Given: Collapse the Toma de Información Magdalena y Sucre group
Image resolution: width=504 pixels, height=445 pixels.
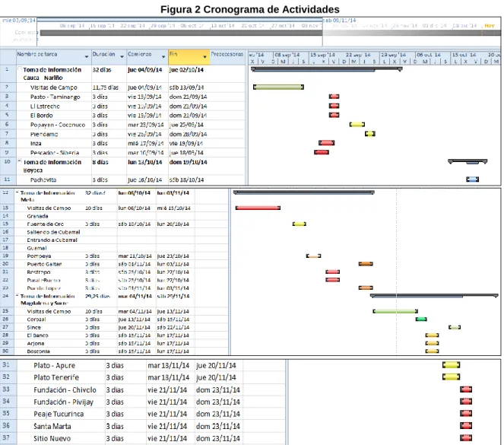Looking at the screenshot, I should coord(17,295).
